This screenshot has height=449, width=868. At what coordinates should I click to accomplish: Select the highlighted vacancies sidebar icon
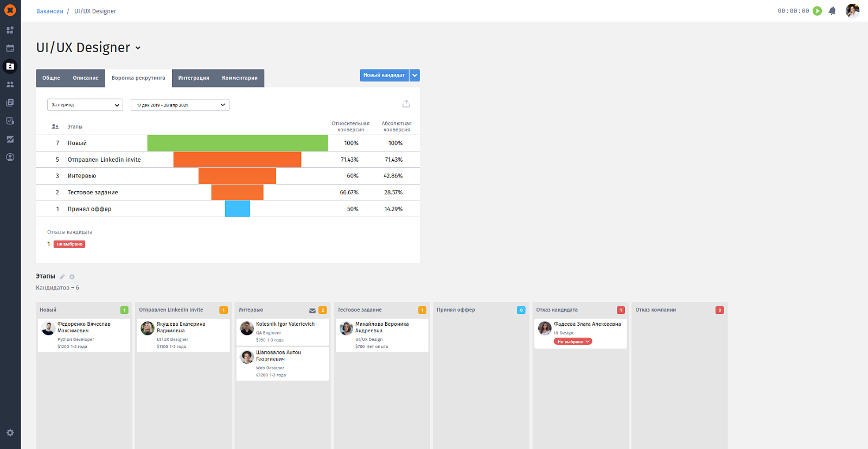(x=10, y=66)
